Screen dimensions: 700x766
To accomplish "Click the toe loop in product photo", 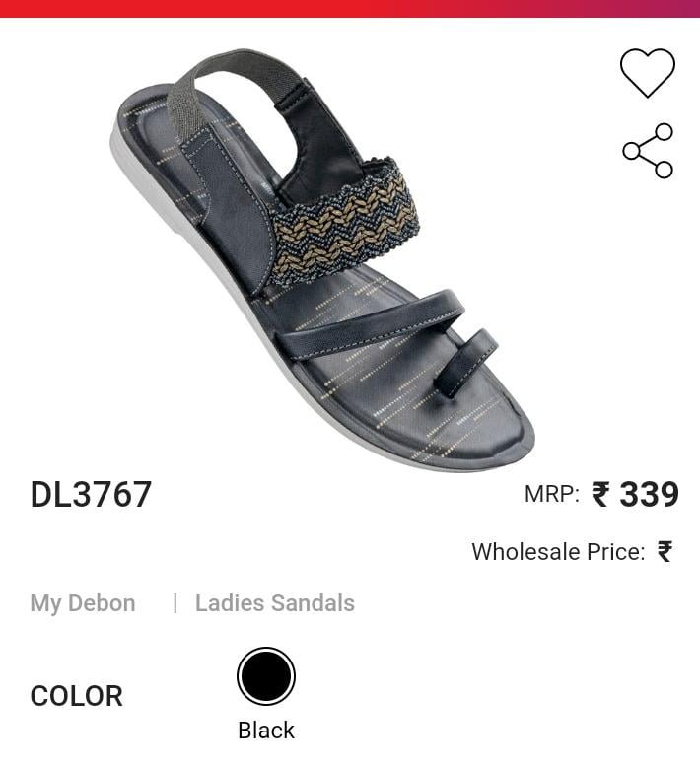I will (x=466, y=362).
